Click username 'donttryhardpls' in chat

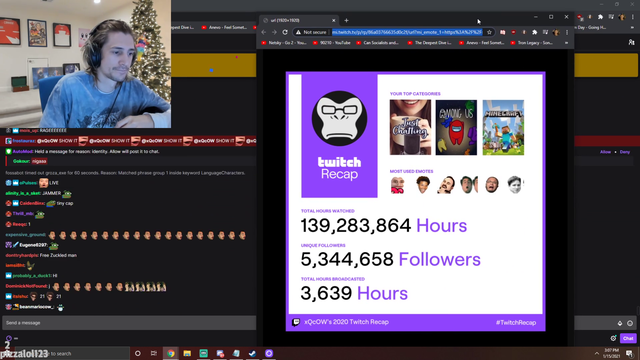[x=22, y=256]
